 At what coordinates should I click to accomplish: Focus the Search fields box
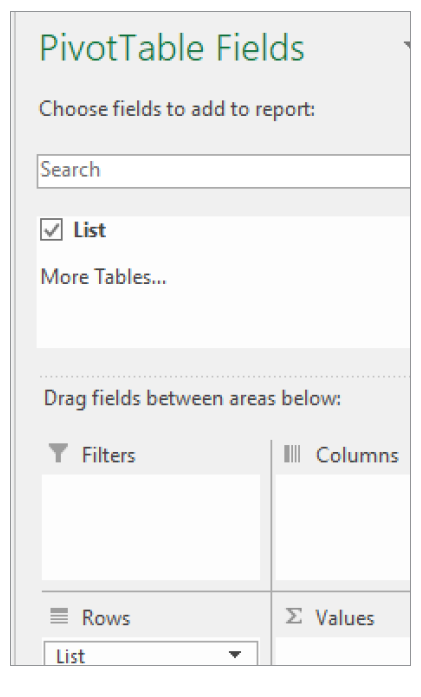click(x=224, y=171)
